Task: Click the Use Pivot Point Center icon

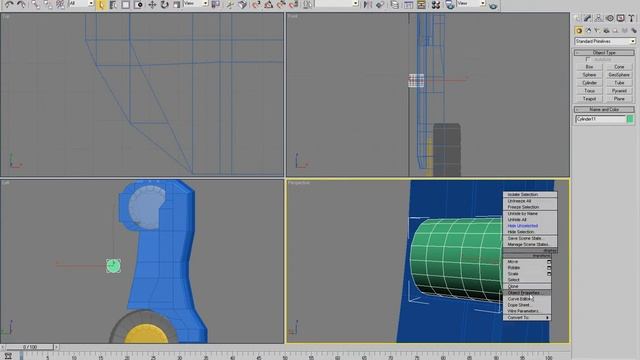Action: click(216, 4)
